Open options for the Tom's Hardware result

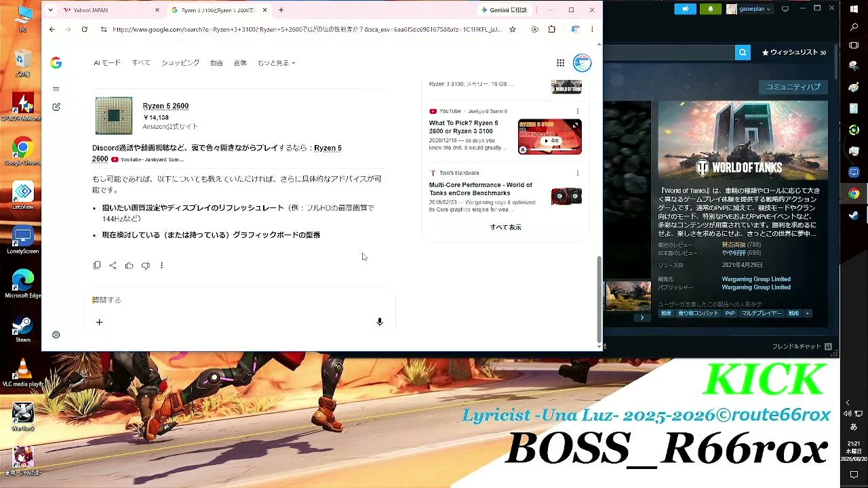click(578, 173)
